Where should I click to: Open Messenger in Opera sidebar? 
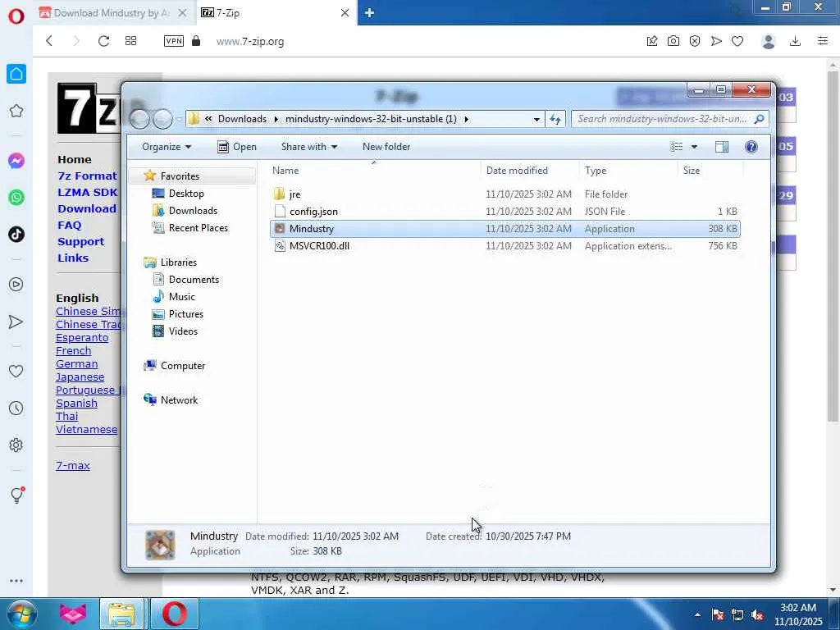tap(16, 161)
